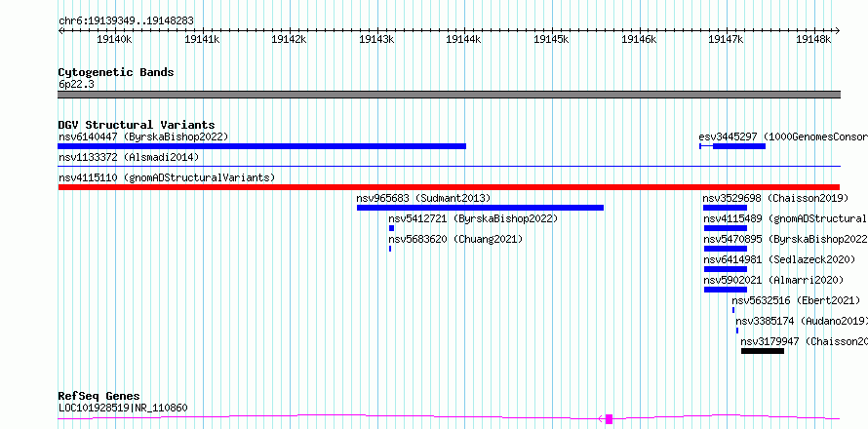This screenshot has height=429, width=868.
Task: Open nsv3385174 (Audano2019) label
Action: pos(802,321)
